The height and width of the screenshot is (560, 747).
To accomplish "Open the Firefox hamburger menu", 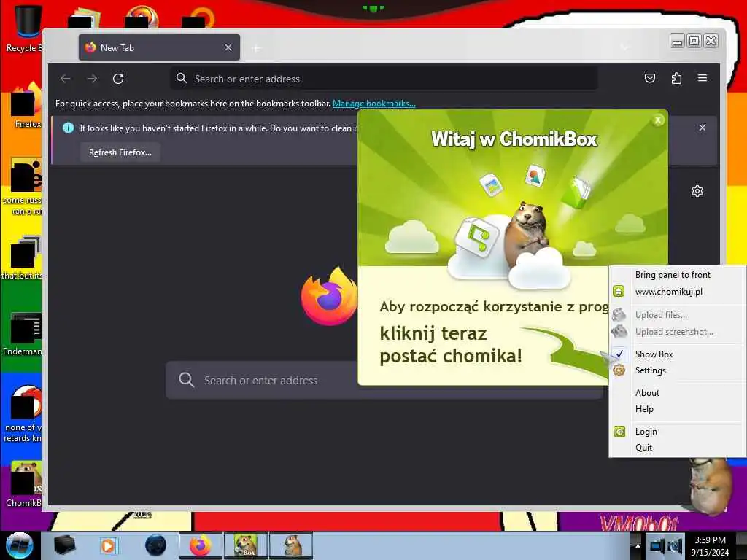I will click(703, 78).
